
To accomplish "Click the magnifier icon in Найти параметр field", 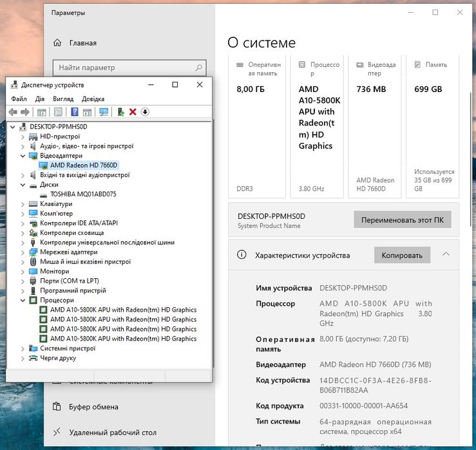I will click(x=198, y=68).
